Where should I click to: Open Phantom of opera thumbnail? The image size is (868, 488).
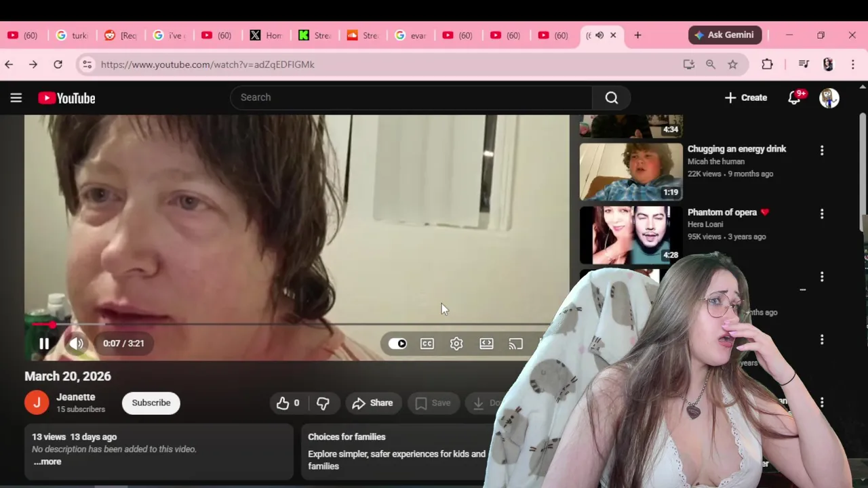click(631, 235)
